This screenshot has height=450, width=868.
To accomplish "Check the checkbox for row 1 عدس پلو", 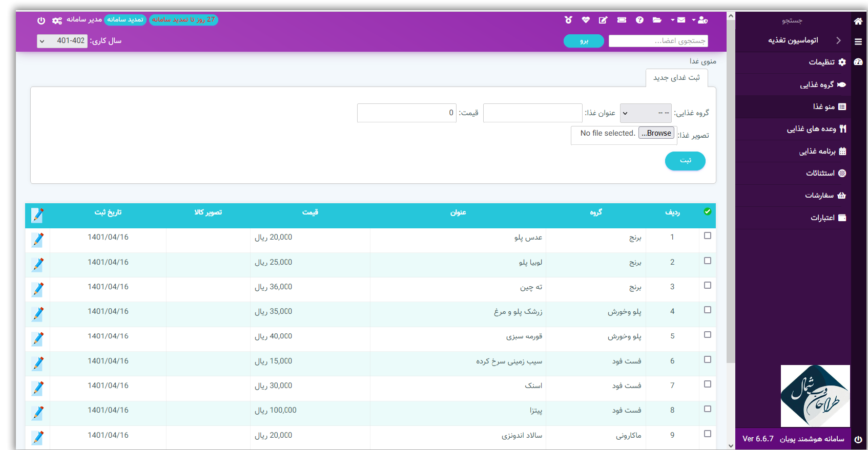I will coord(707,235).
